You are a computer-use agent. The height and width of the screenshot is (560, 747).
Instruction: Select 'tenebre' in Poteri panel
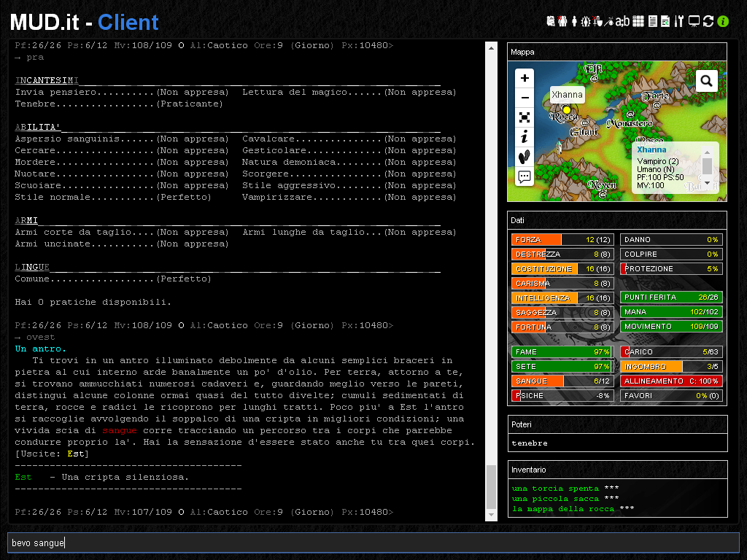point(530,443)
